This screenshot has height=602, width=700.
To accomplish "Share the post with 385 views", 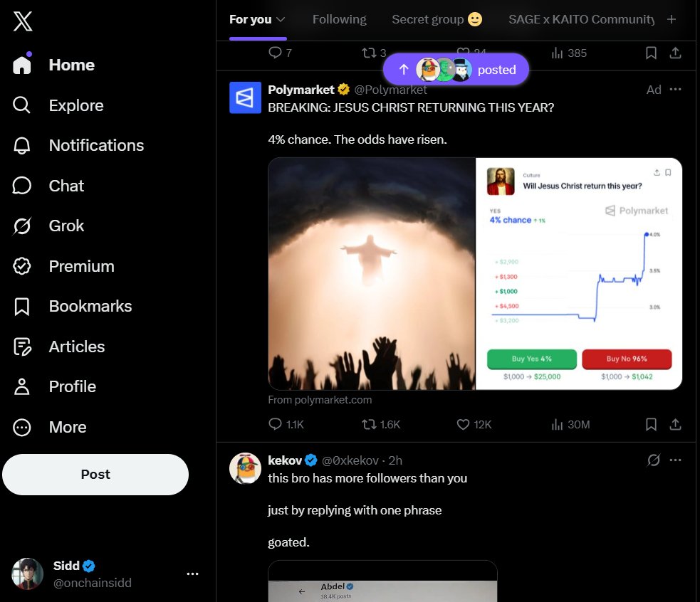I will click(x=675, y=53).
